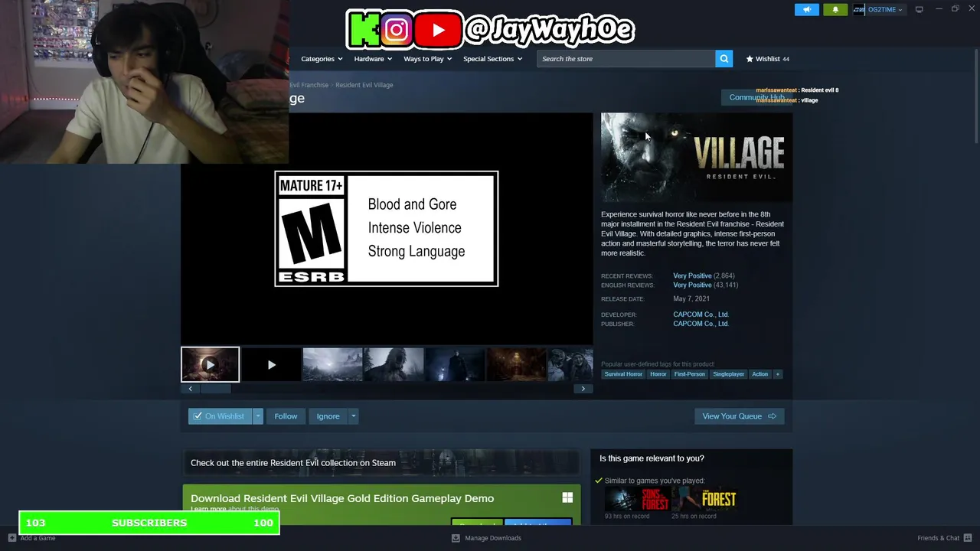Select the roaring werewolf screenshot thumbnail
The image size is (980, 551).
[394, 365]
